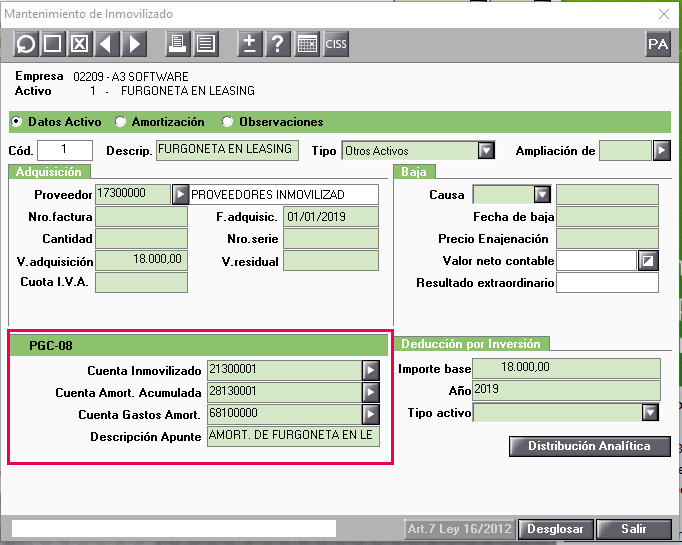Click the Descrip. field FURGONETA EN LEASING
Screen dimensions: 682x545
pyautogui.click(x=227, y=150)
